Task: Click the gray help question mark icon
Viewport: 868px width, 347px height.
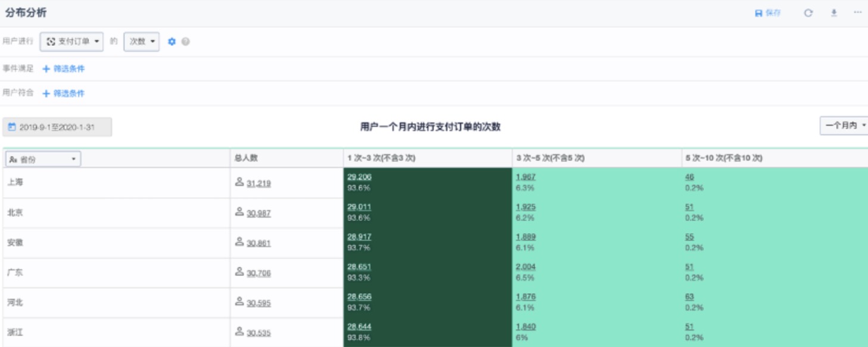Action: pyautogui.click(x=186, y=42)
